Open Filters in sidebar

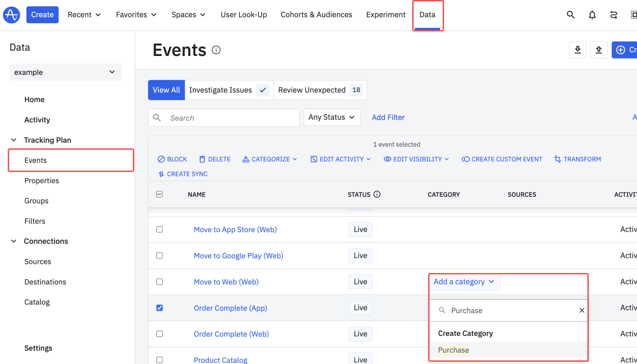click(35, 221)
